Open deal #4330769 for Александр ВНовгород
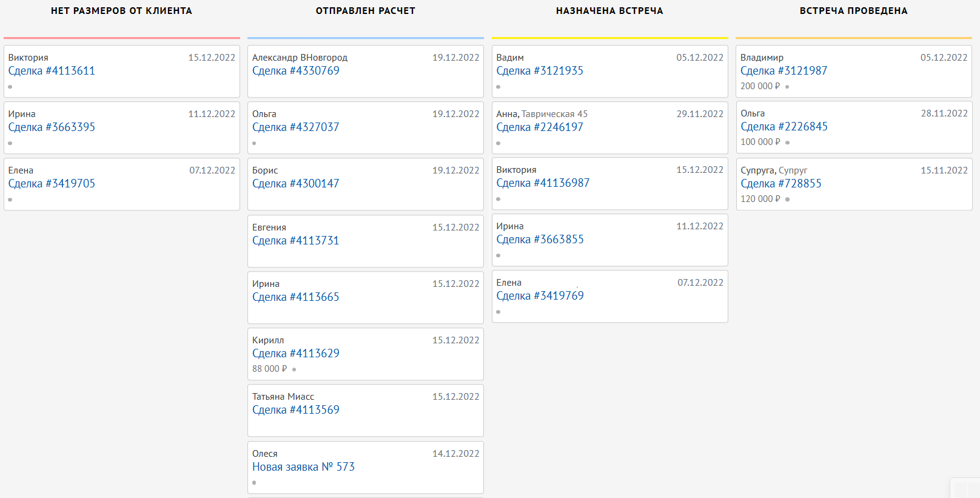The image size is (980, 498). pyautogui.click(x=295, y=71)
